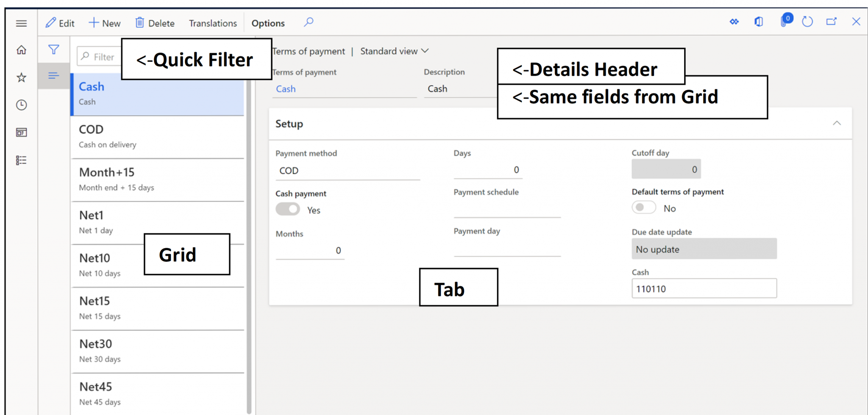Open the Options menu
The height and width of the screenshot is (415, 868).
pos(268,23)
